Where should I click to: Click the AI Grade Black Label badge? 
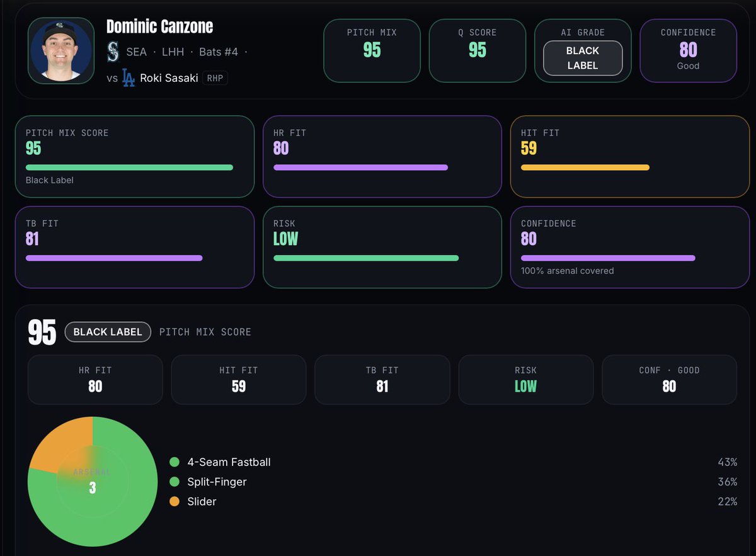pyautogui.click(x=583, y=58)
